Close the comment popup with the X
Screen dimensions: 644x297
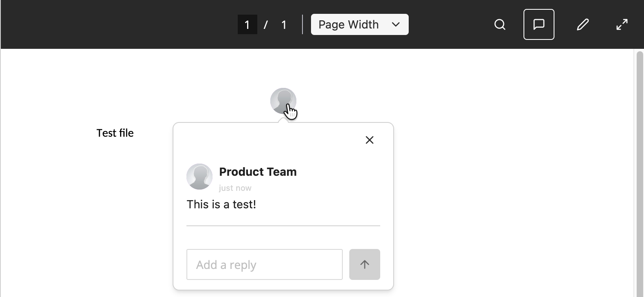[x=370, y=140]
